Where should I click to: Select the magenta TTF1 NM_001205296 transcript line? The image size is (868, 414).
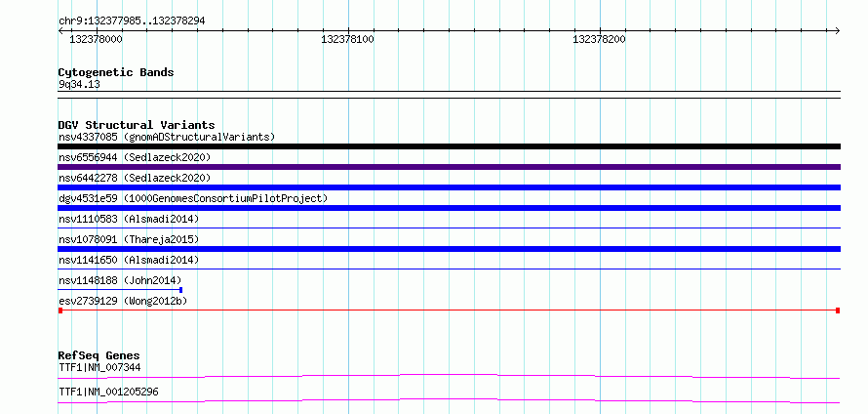coord(449,400)
